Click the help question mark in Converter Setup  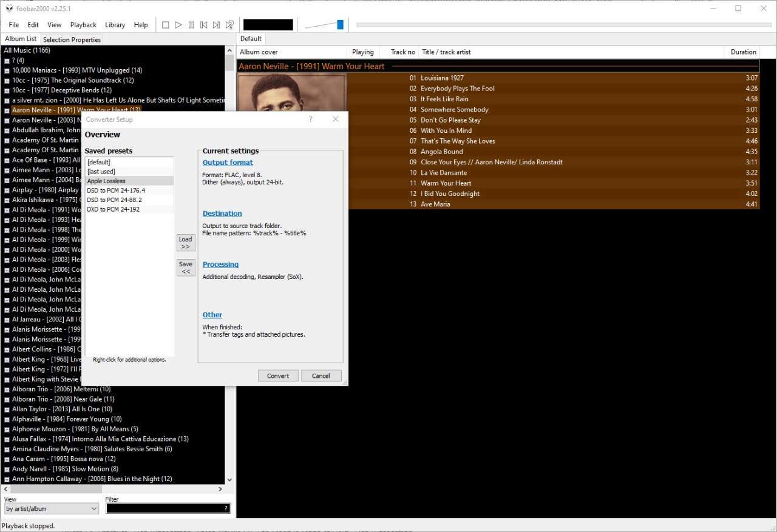[311, 120]
